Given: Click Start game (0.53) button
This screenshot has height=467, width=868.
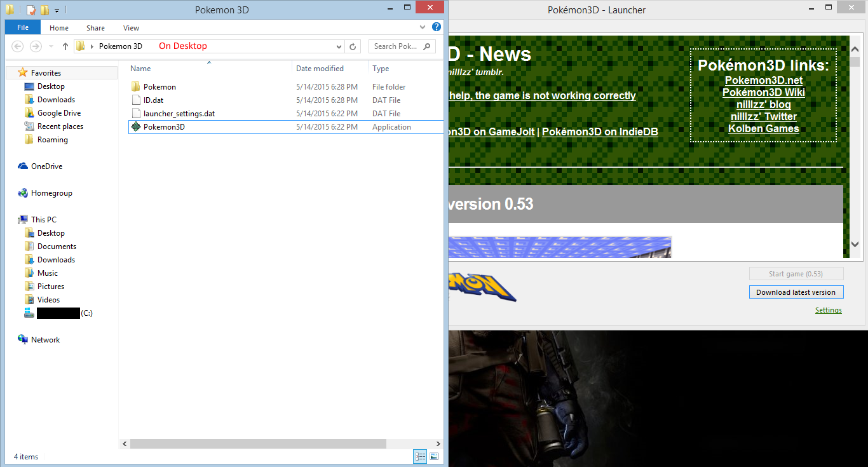Looking at the screenshot, I should 796,274.
